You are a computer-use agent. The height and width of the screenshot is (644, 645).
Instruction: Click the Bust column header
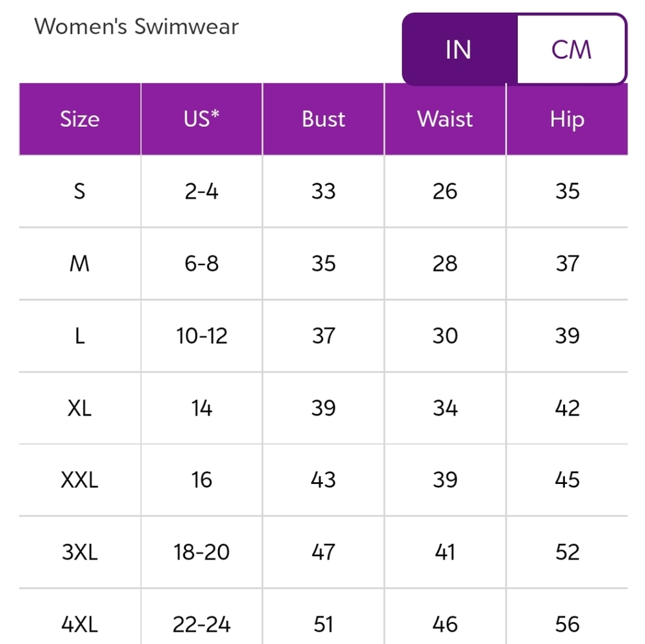click(323, 119)
